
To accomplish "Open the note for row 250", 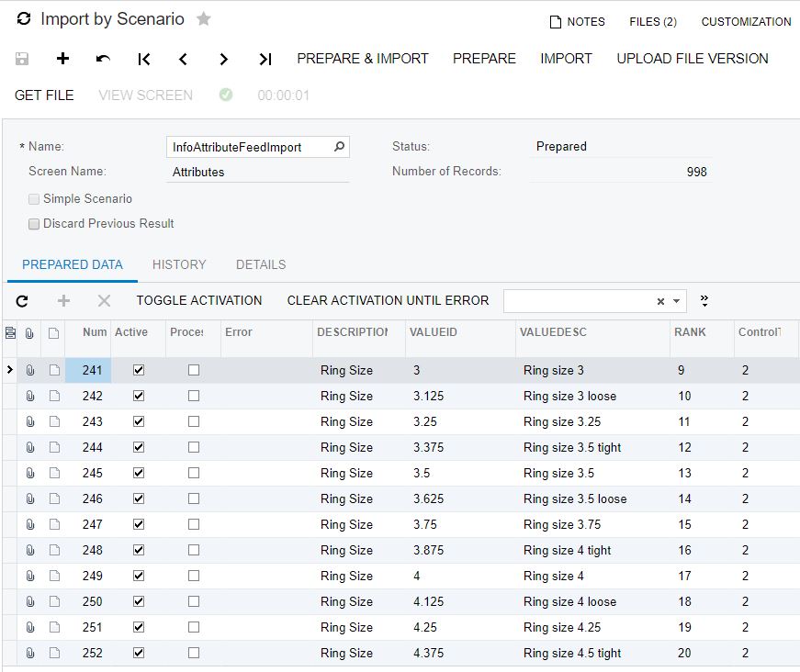I will point(54,601).
